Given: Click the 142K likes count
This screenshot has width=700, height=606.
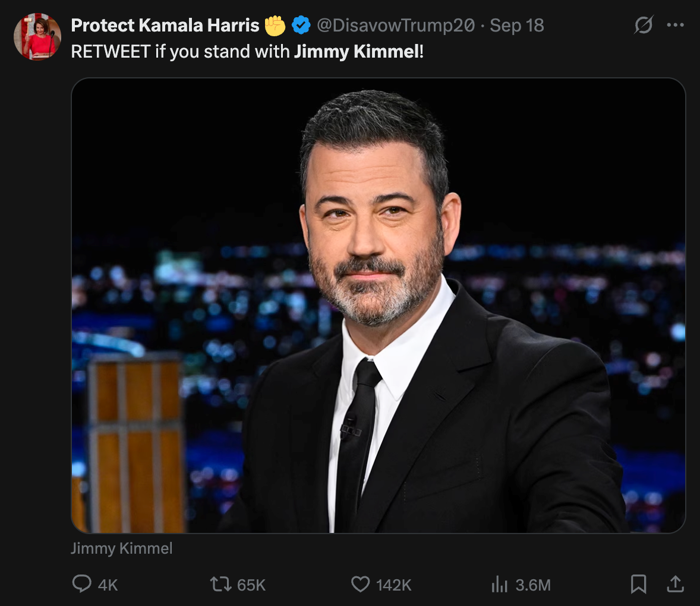Looking at the screenshot, I should 393,585.
